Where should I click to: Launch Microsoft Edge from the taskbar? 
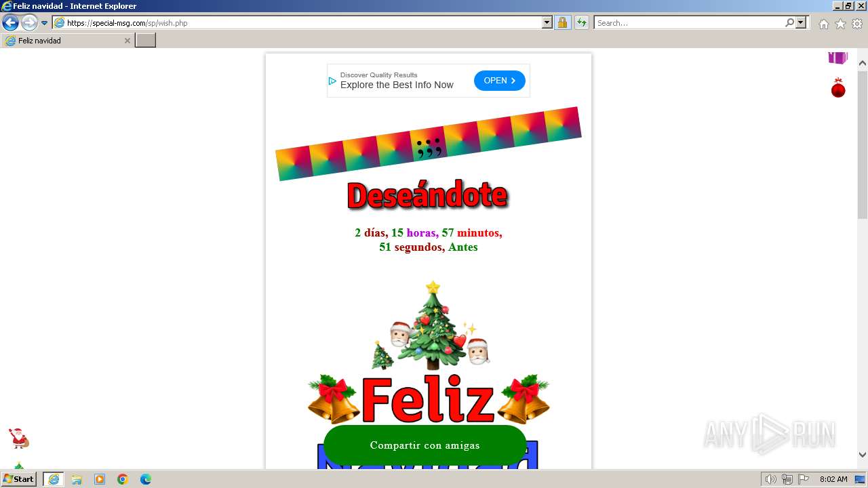click(x=146, y=479)
